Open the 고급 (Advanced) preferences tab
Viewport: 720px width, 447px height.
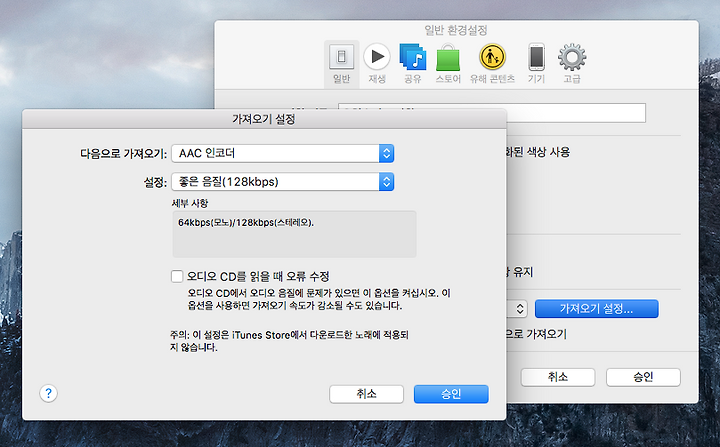point(572,64)
